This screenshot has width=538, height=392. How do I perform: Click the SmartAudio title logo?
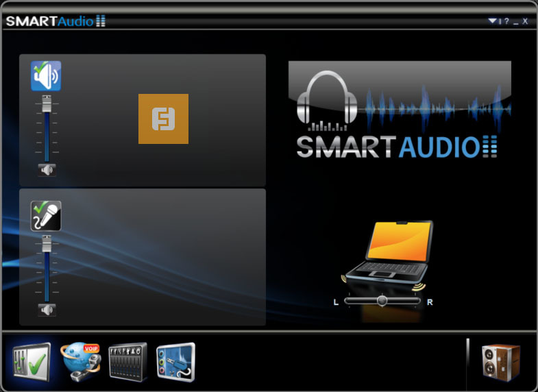(x=56, y=21)
